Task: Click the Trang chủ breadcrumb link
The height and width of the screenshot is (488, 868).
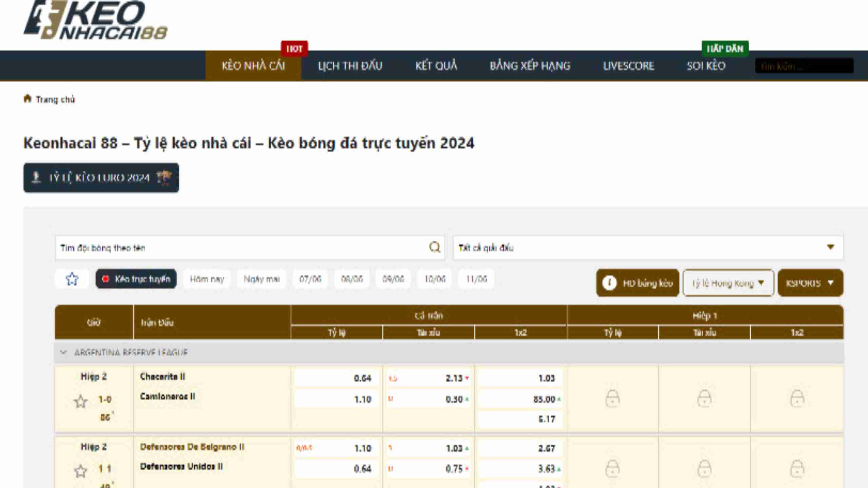Action: coord(55,99)
